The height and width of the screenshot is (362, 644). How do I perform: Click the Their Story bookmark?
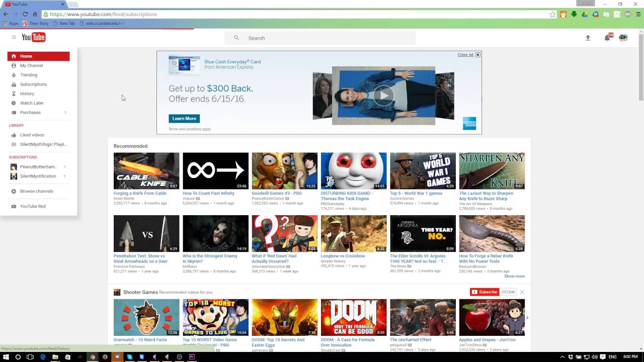point(35,23)
